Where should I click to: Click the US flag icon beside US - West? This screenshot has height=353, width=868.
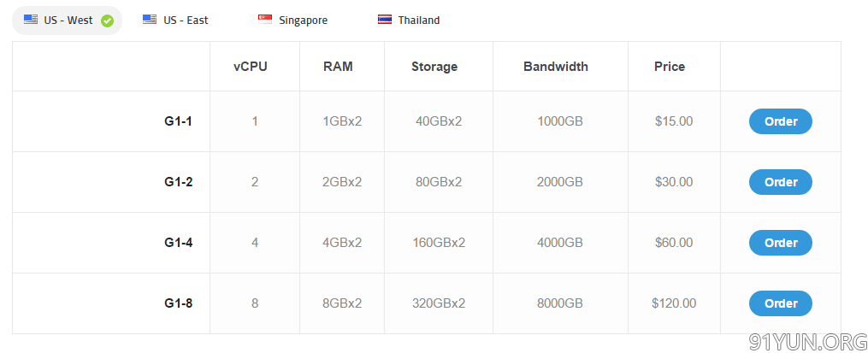pos(31,20)
